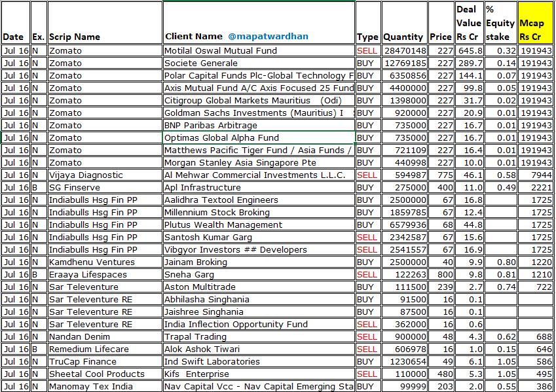Click the @mapatwardhan handle in header
Screen dimensions: 556x392
268,36
